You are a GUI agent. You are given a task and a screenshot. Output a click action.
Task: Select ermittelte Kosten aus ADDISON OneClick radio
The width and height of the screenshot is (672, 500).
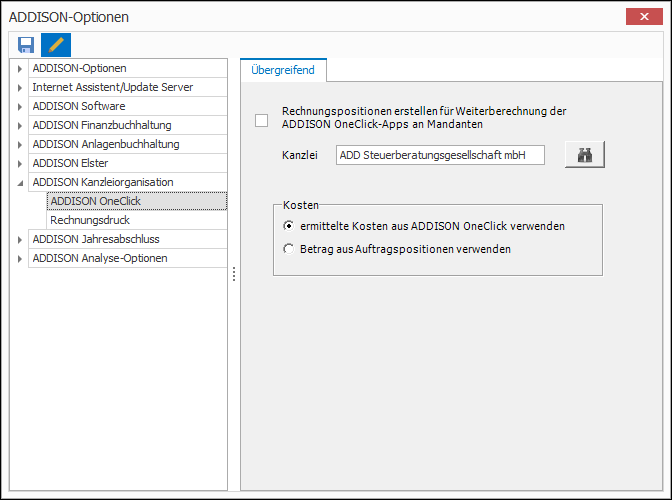(289, 226)
